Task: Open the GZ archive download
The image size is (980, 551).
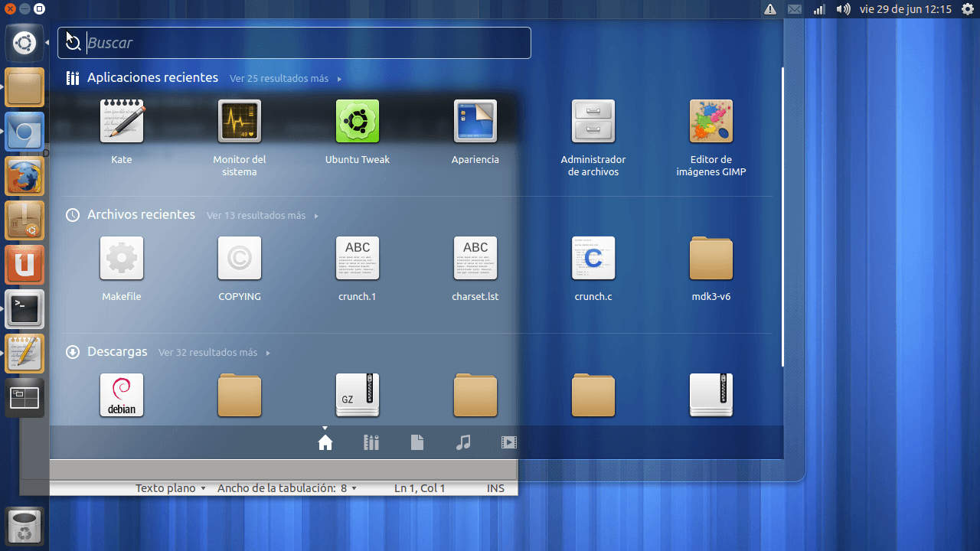Action: 358,396
